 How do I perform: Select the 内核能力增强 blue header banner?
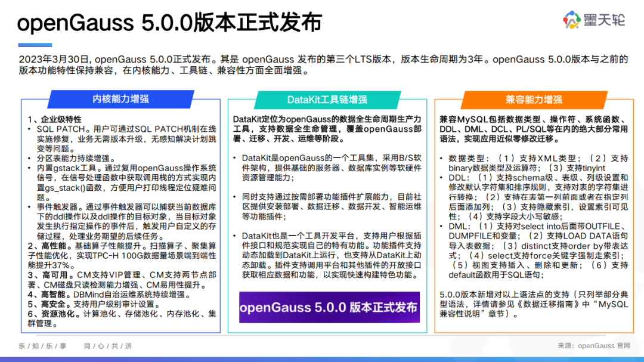(120, 99)
